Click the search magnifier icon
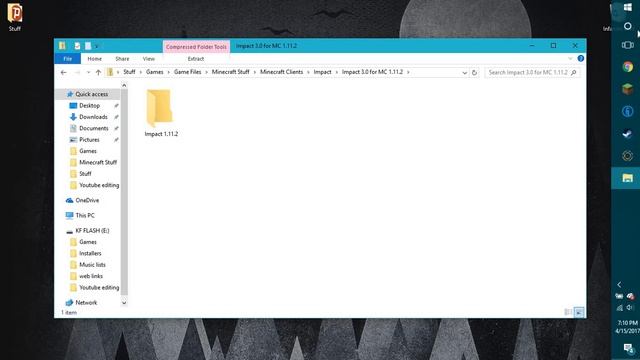This screenshot has width=640, height=360. (574, 72)
